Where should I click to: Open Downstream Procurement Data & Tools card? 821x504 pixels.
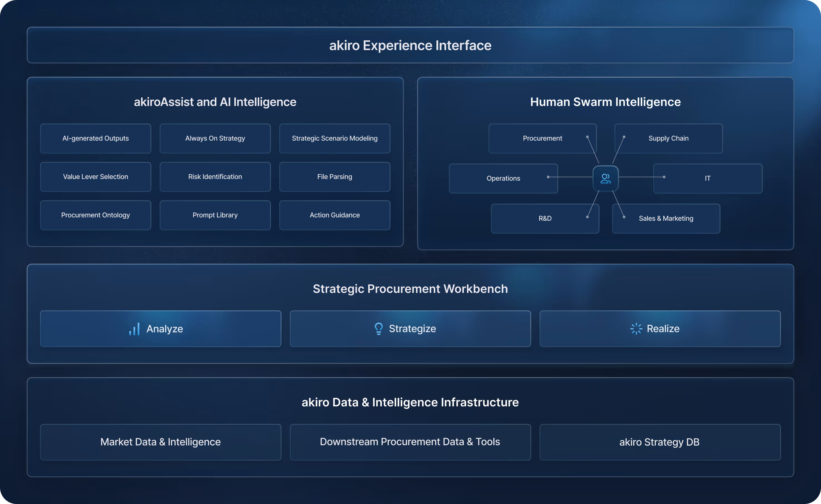pos(410,442)
